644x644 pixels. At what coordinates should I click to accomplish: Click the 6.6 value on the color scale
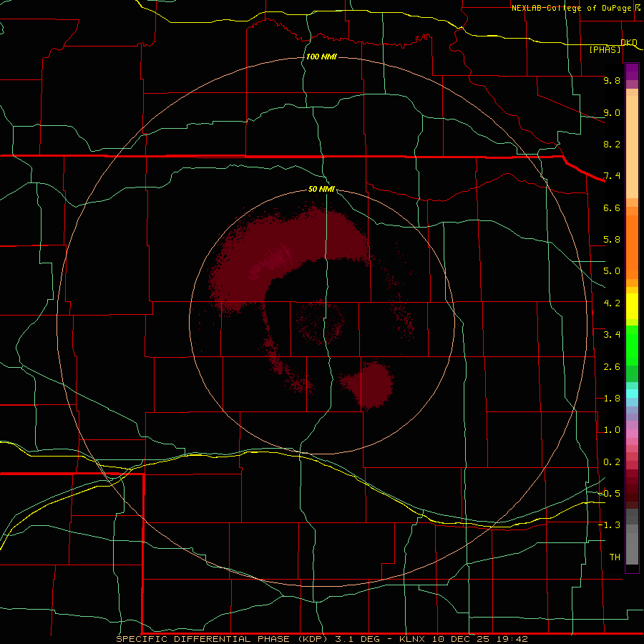pos(612,208)
